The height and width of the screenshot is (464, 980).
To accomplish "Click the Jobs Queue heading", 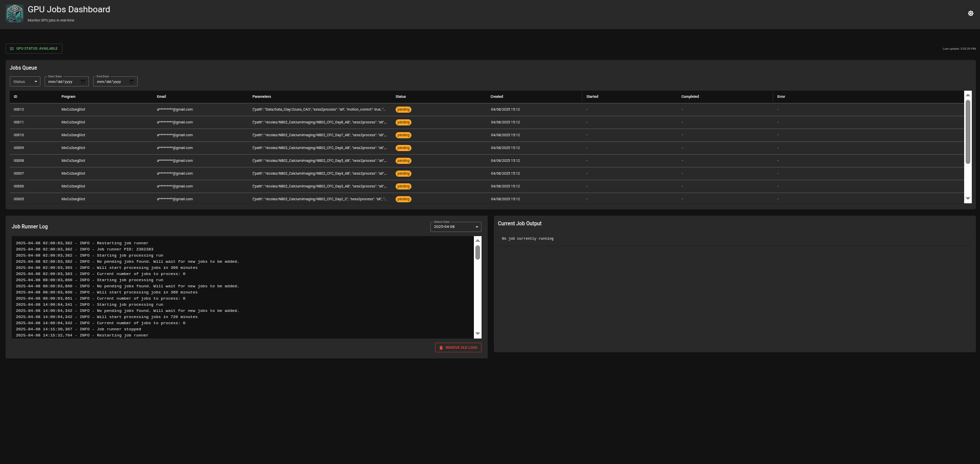I will [x=24, y=68].
